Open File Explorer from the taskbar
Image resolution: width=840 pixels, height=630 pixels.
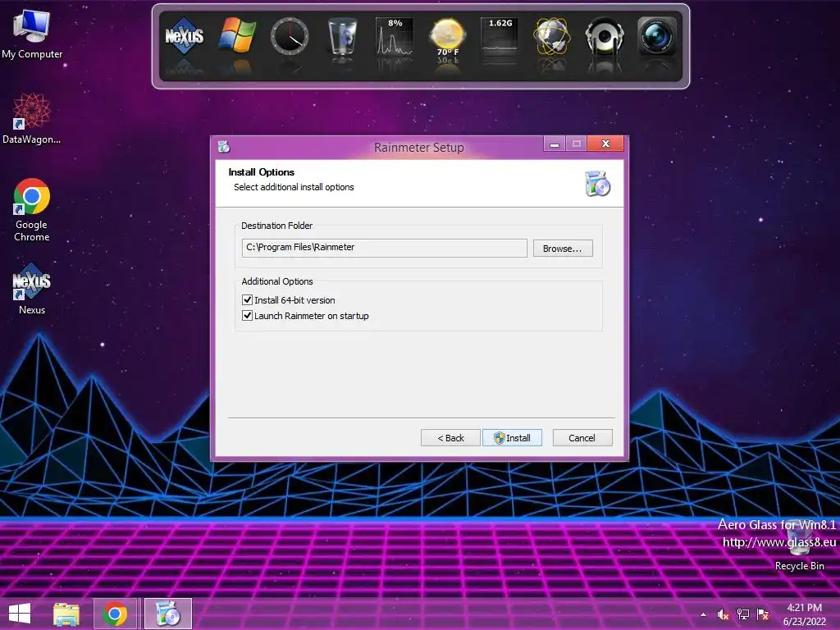coord(66,614)
